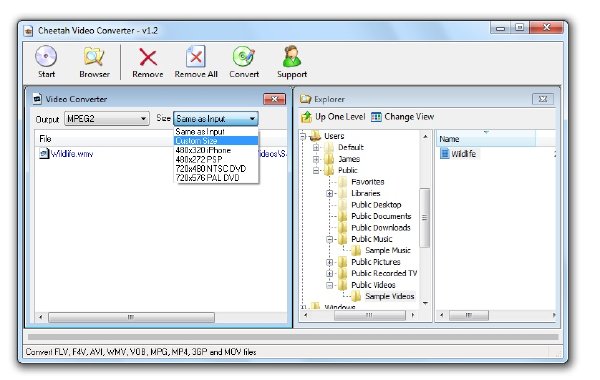Click the Wildlife.wmv file icon

44,154
